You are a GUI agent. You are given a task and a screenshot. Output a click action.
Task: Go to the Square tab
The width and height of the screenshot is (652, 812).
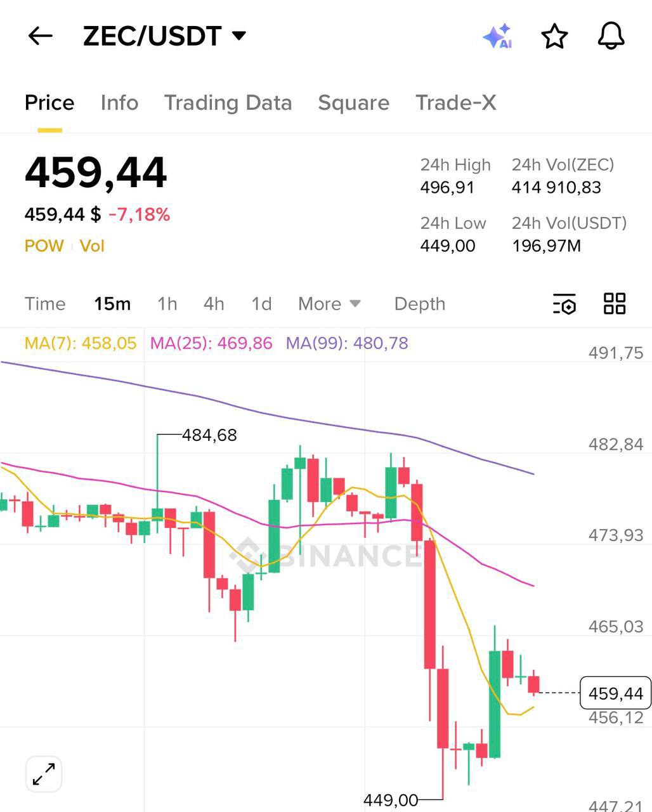tap(353, 103)
